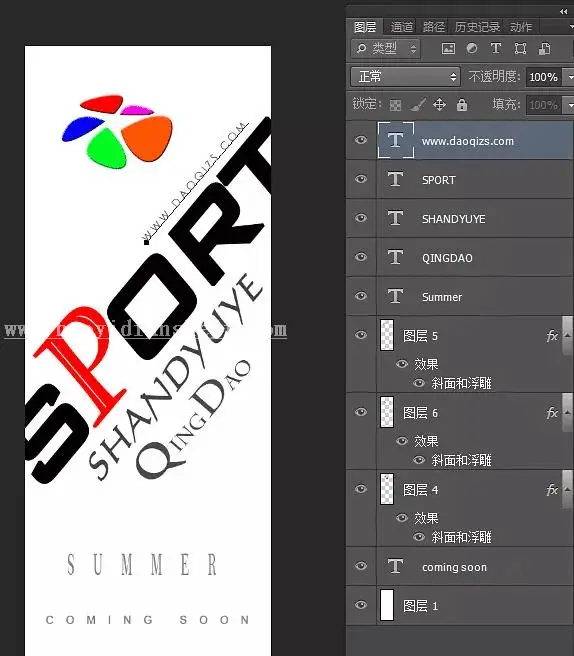Toggle visibility of 图层 1
574x656 pixels.
pyautogui.click(x=361, y=605)
